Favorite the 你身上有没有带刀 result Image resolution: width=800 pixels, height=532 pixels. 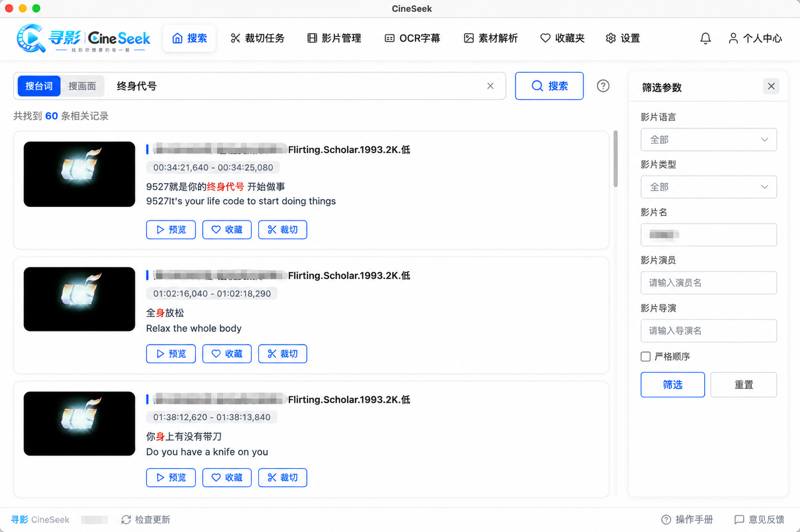[x=227, y=477]
